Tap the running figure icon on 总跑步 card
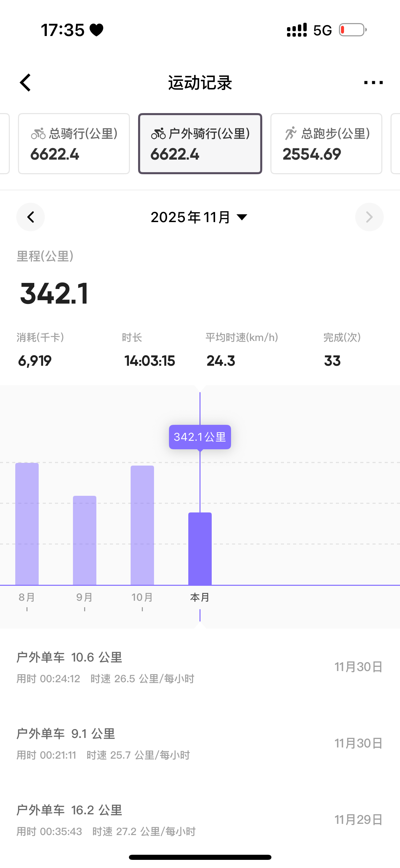The height and width of the screenshot is (868, 400). click(290, 133)
